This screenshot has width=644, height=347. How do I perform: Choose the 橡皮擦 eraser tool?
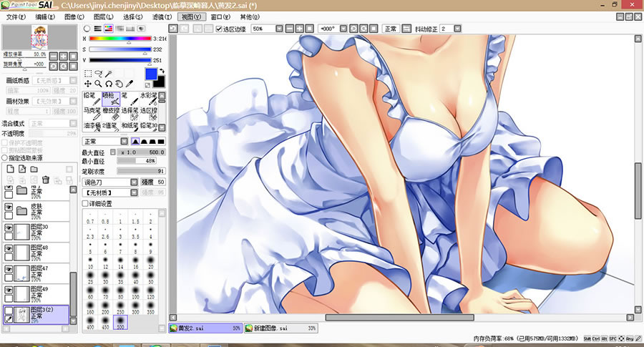(111, 114)
